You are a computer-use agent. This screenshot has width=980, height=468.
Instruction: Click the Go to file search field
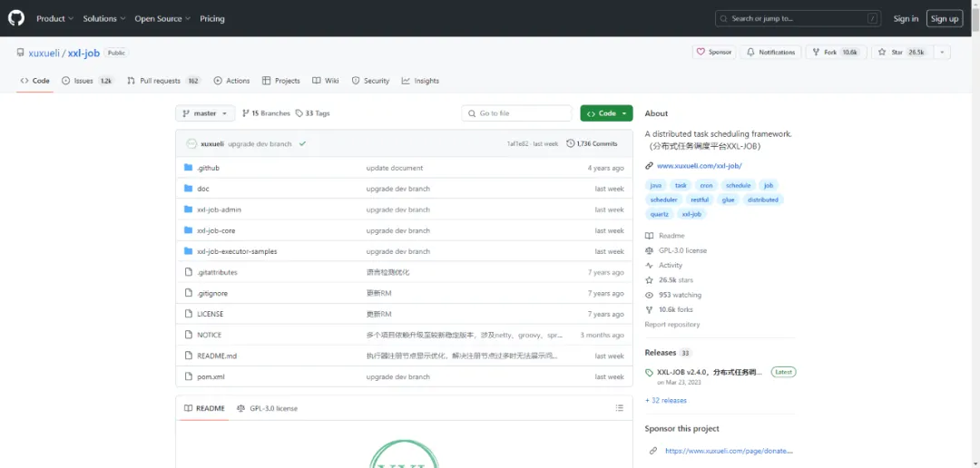point(517,113)
